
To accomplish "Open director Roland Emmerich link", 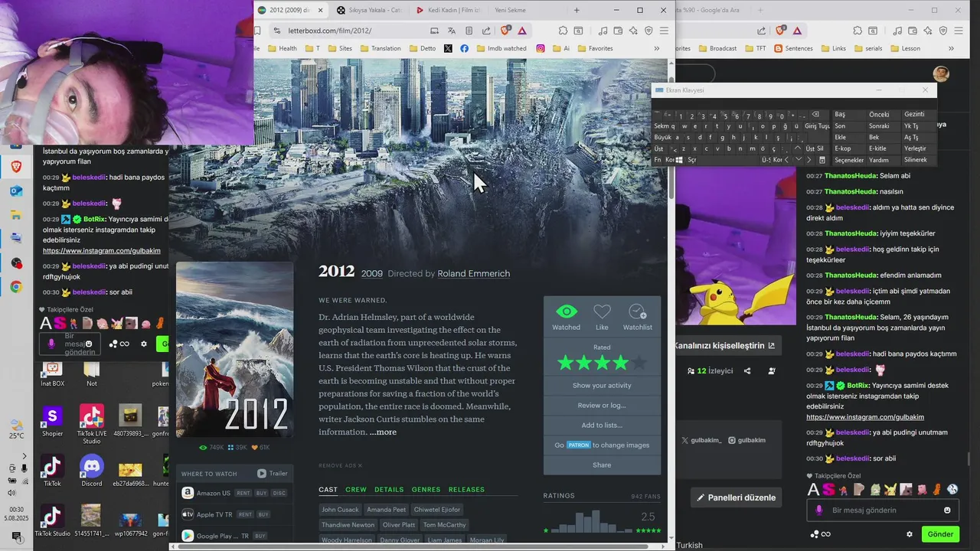I will (473, 273).
